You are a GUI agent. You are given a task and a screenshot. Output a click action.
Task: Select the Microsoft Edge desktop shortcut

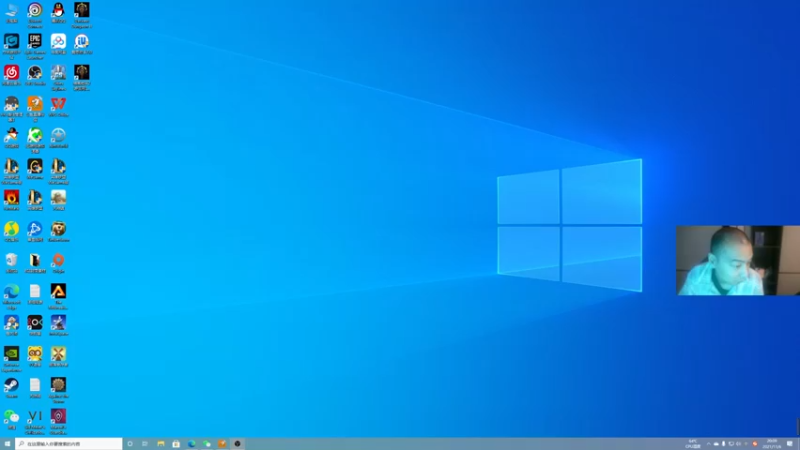tap(12, 296)
